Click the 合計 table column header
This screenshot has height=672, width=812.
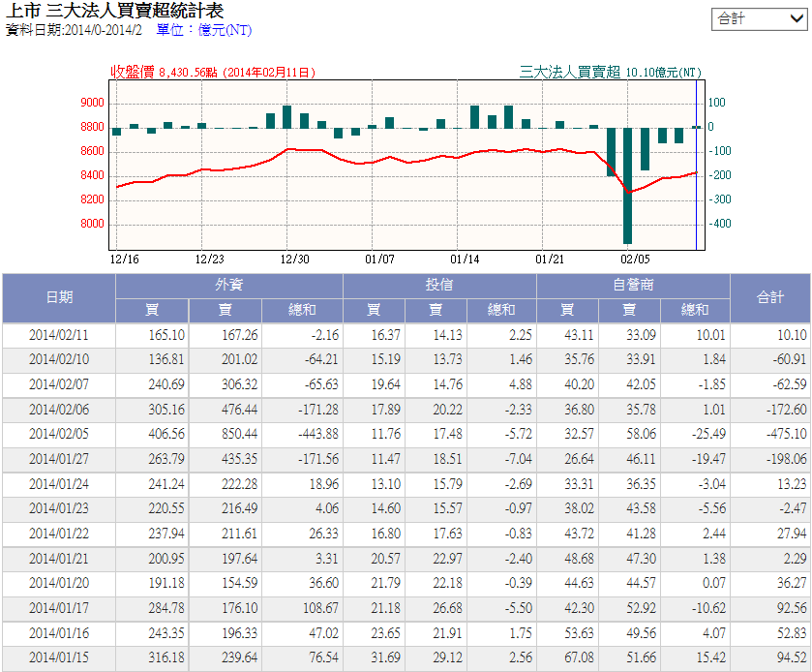(x=770, y=298)
